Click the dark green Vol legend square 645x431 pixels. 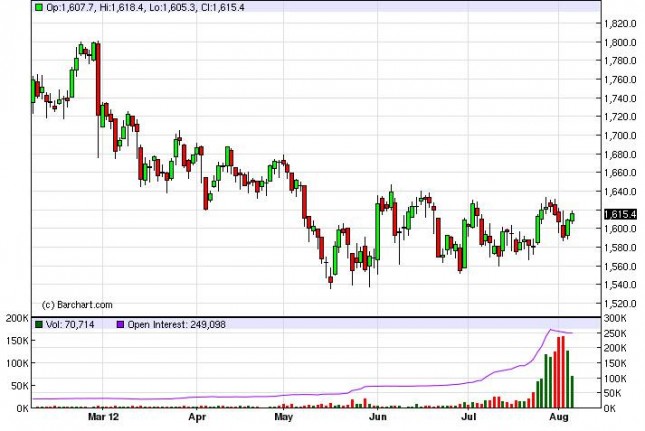click(x=39, y=324)
